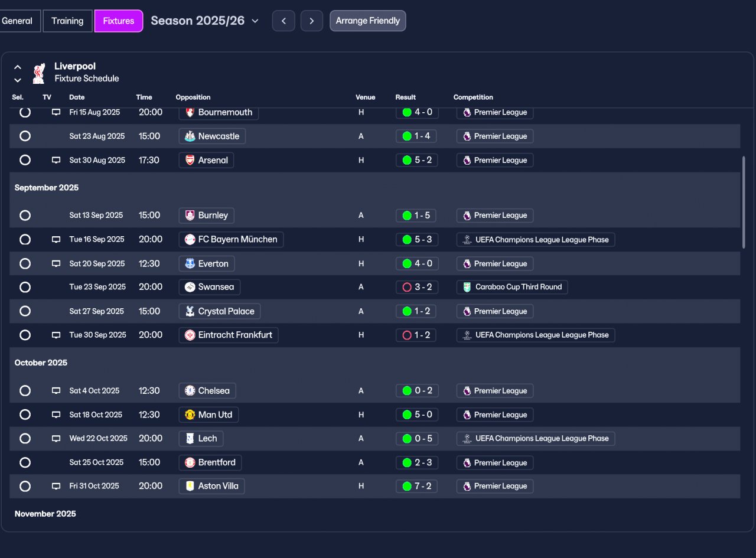This screenshot has width=756, height=558.
Task: Click the red loss indicator for Swansea result
Action: [x=407, y=287]
